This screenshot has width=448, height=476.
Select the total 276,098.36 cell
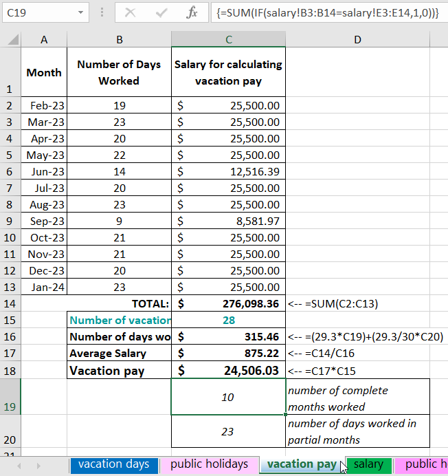coord(228,303)
